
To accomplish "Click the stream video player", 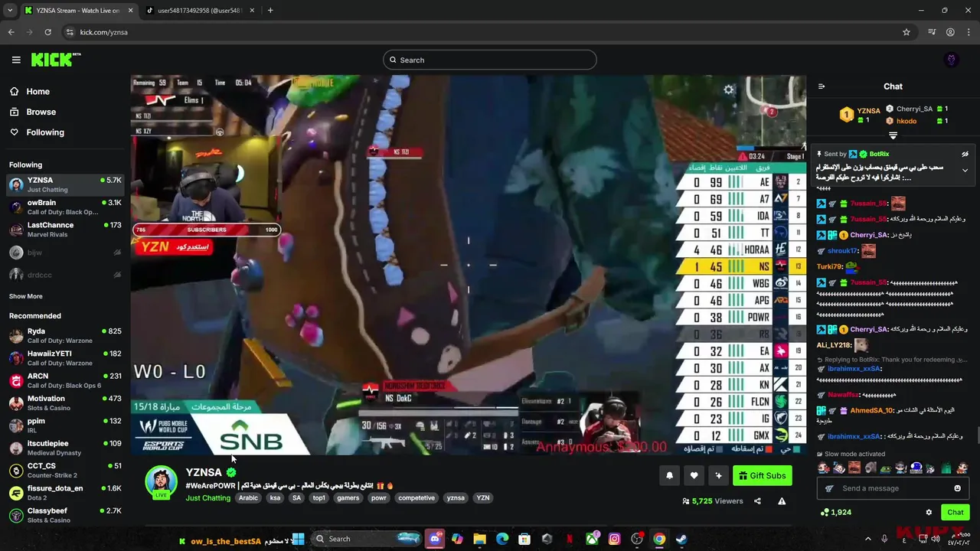I will [469, 265].
